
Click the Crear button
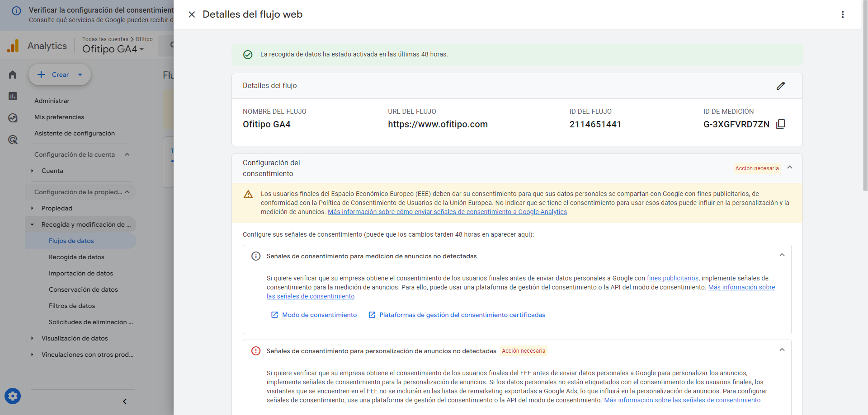click(x=60, y=75)
